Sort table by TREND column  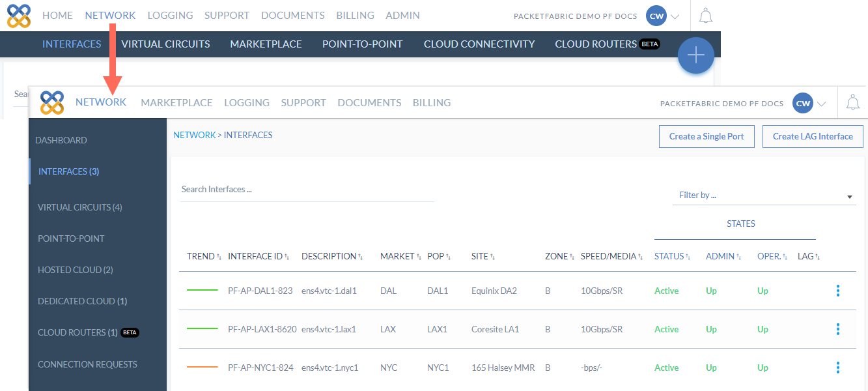(x=204, y=256)
